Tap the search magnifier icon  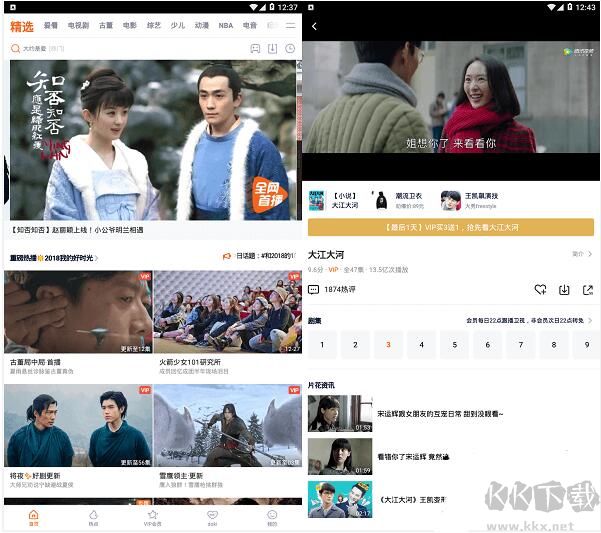15,49
